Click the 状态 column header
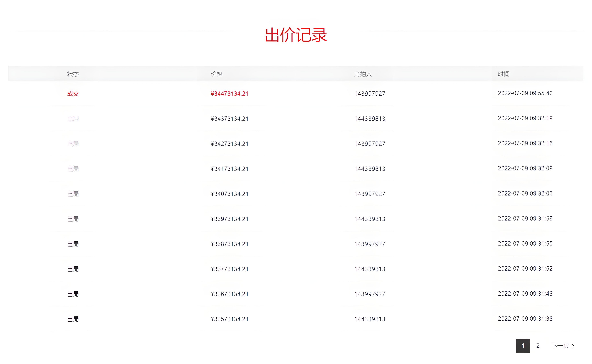592x364 pixels. [73, 74]
